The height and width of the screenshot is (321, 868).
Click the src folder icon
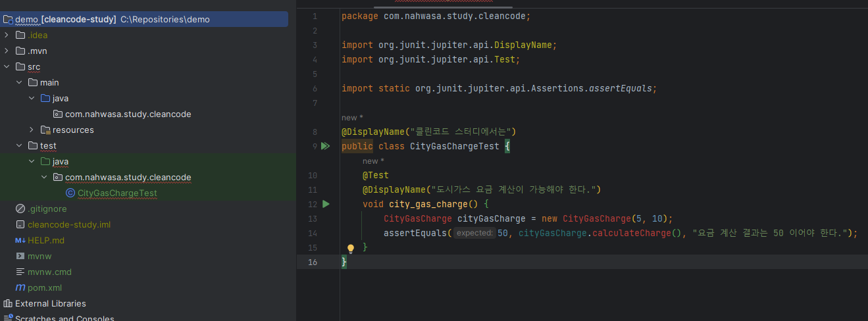pos(20,66)
